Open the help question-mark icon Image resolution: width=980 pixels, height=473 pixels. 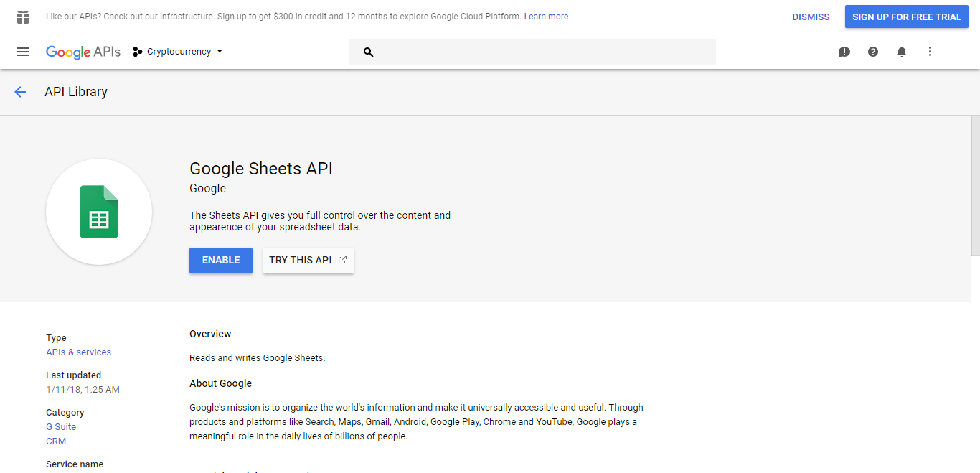pyautogui.click(x=872, y=52)
